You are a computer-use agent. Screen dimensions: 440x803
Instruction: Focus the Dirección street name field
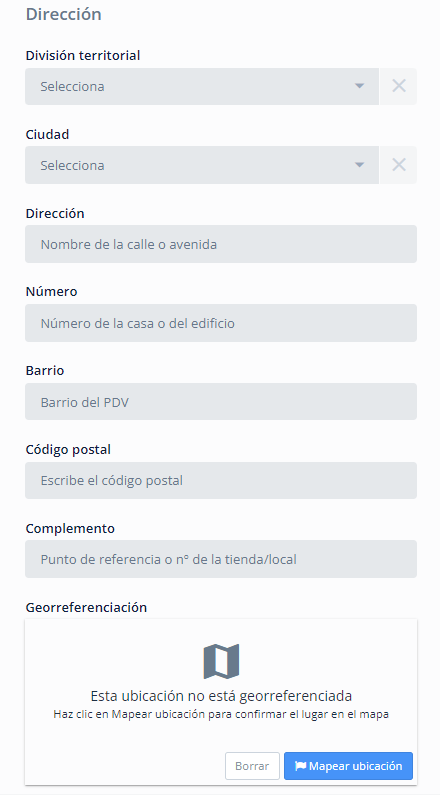click(221, 244)
